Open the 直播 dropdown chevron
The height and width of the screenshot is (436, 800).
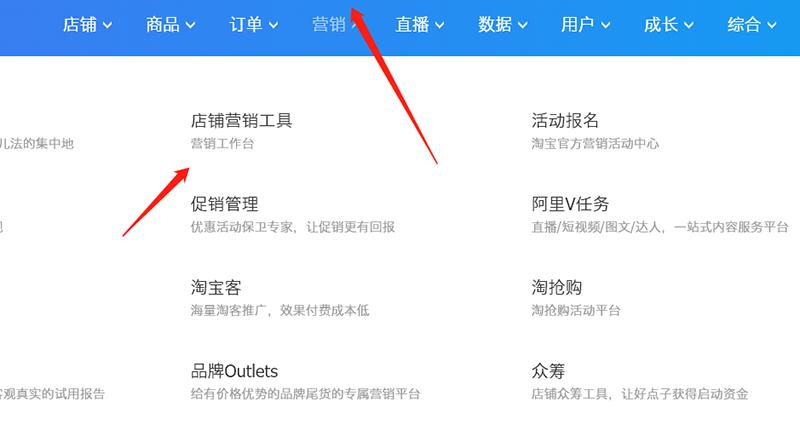(439, 25)
